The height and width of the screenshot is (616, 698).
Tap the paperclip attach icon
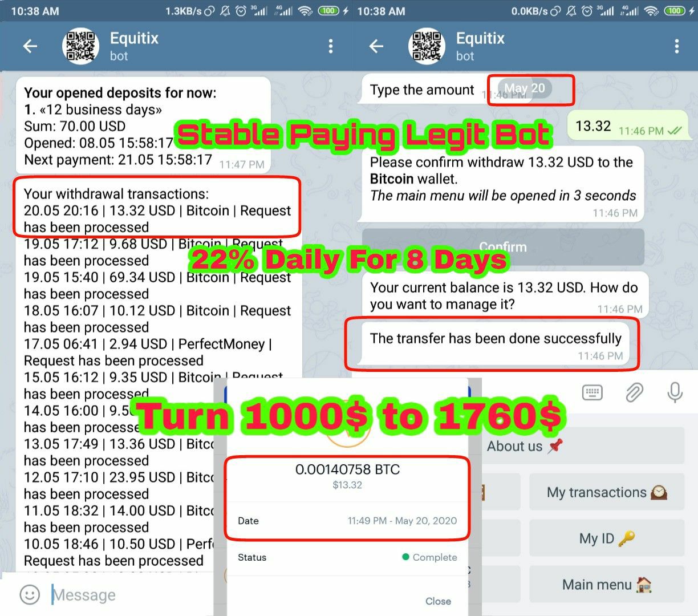tap(634, 392)
